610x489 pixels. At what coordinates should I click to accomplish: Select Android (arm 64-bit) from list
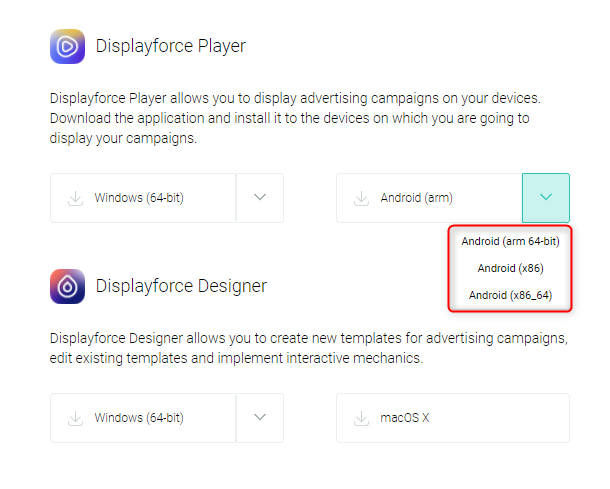[510, 241]
